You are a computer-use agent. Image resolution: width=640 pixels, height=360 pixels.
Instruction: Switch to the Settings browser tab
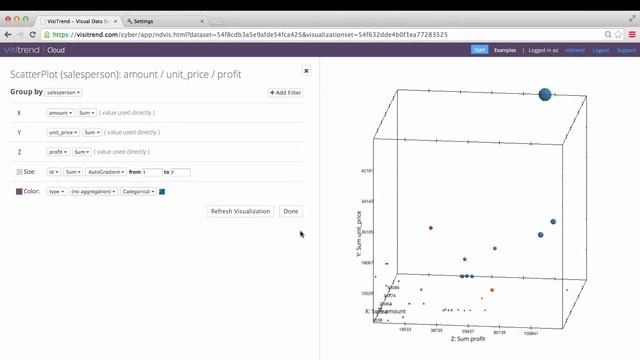(163, 21)
